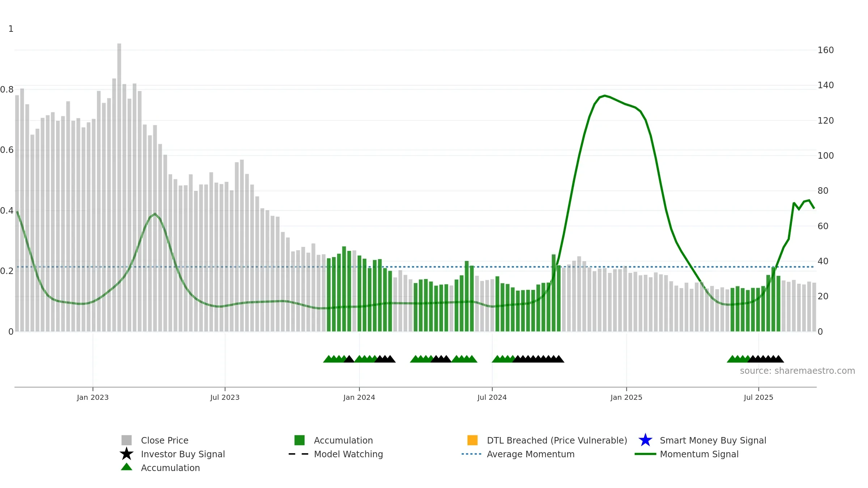Click the gray Close Price legend square

[127, 440]
